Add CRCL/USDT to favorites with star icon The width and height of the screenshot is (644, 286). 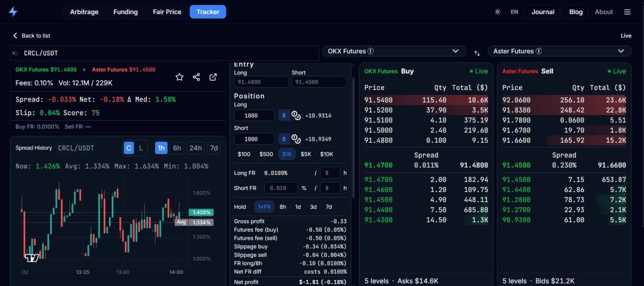tap(179, 77)
